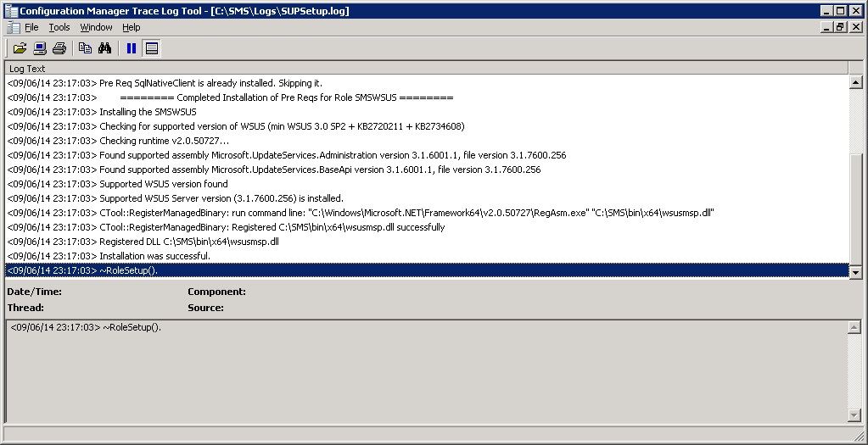Click the Open log file folder icon

pos(20,48)
